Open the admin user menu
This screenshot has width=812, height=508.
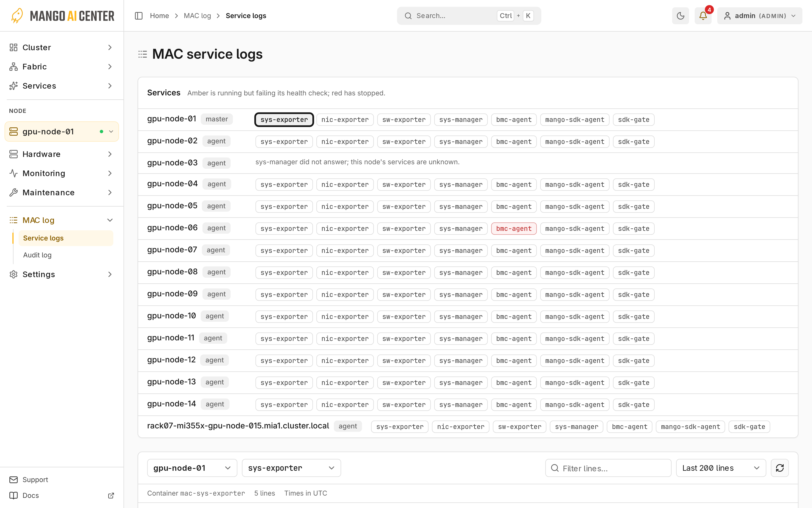tap(760, 16)
